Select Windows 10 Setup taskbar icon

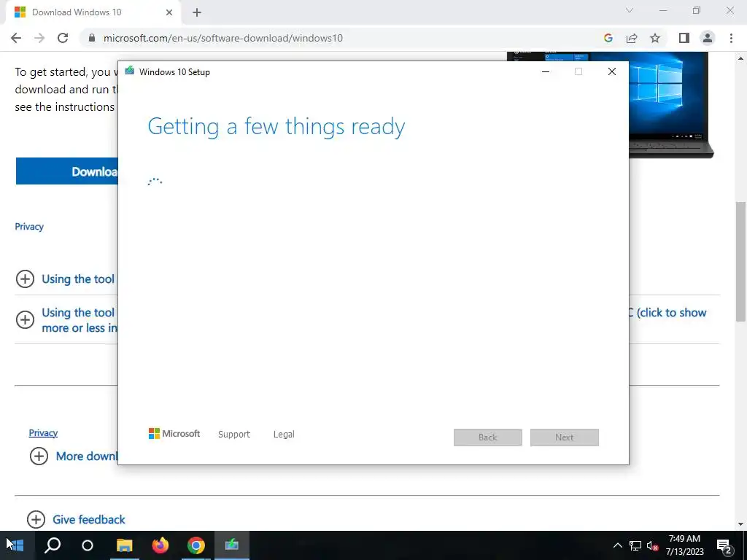click(x=231, y=545)
